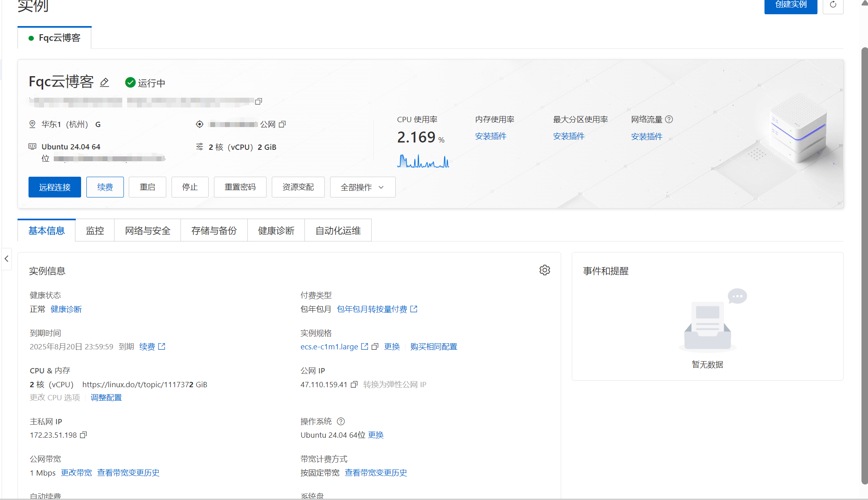Switch to the 监控 tab
The width and height of the screenshot is (868, 500).
tap(95, 231)
